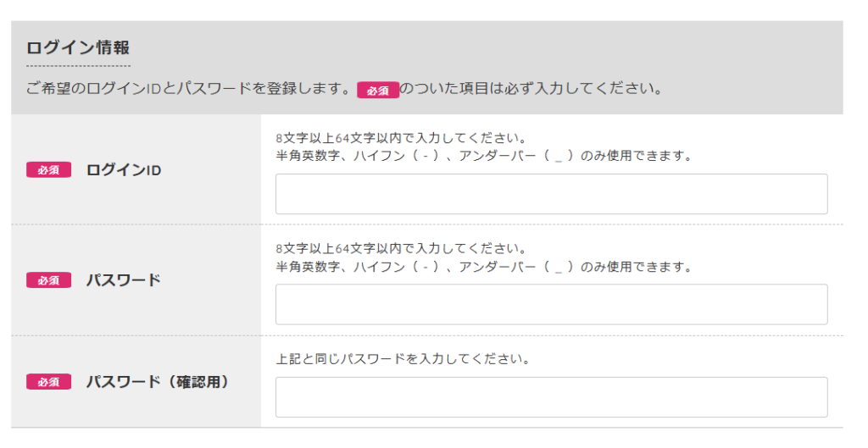
Task: Click the 上記と同じパスワードを入力してください hint
Action: (x=403, y=359)
